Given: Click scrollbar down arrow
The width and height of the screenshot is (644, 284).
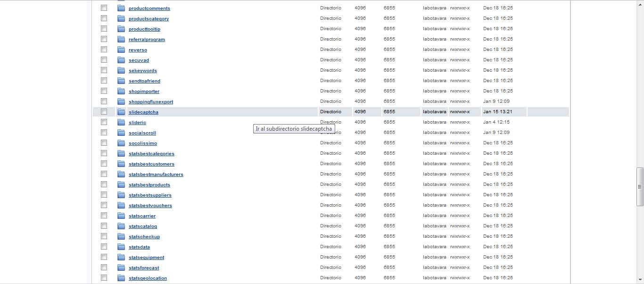Looking at the screenshot, I should 640,280.
